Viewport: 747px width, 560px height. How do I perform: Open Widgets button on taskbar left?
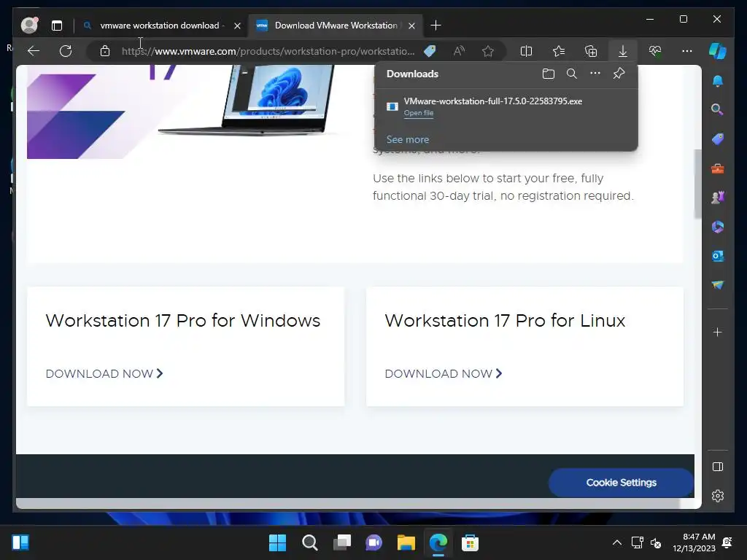coord(20,542)
